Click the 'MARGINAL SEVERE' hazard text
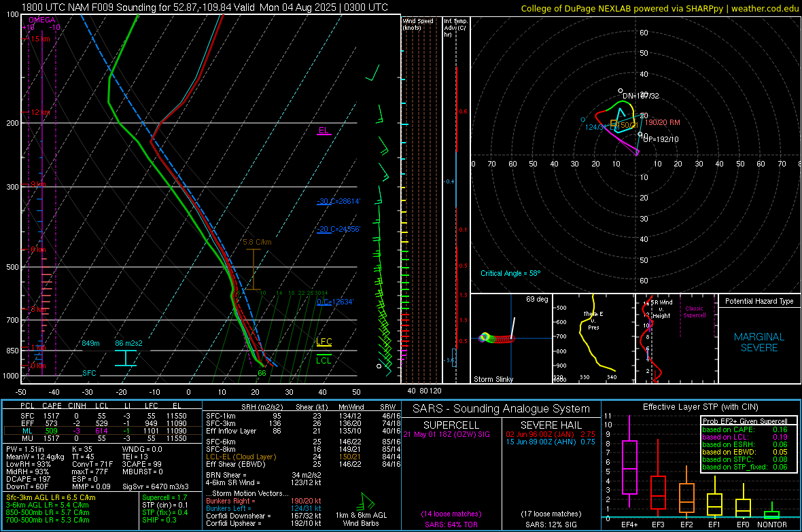Screen dimensions: 802x532 [759, 342]
